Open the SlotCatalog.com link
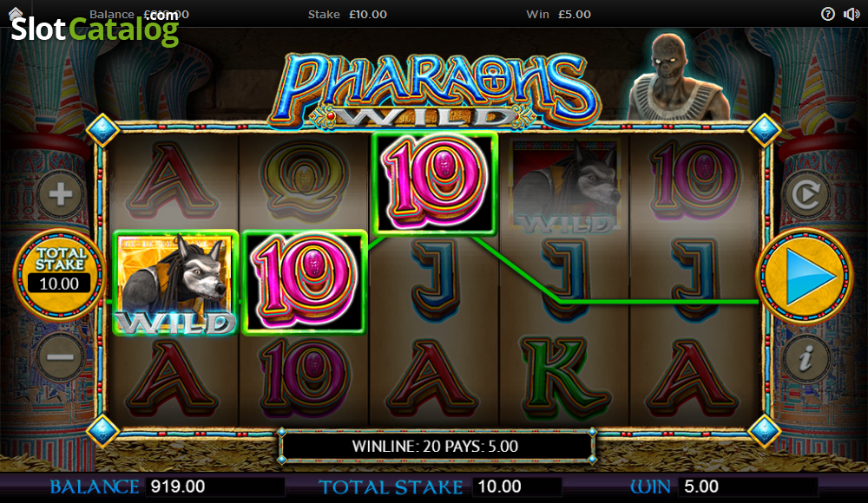The image size is (868, 503). point(95,28)
